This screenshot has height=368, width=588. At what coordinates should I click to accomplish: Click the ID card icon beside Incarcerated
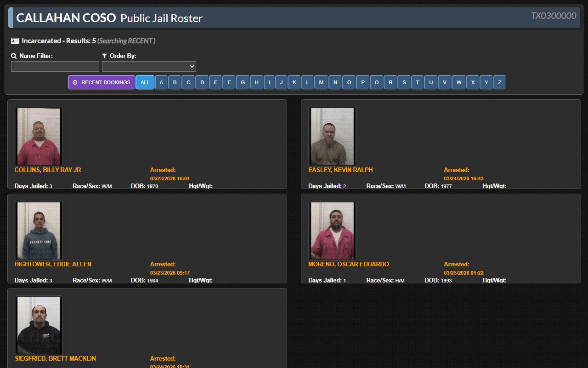pyautogui.click(x=15, y=40)
